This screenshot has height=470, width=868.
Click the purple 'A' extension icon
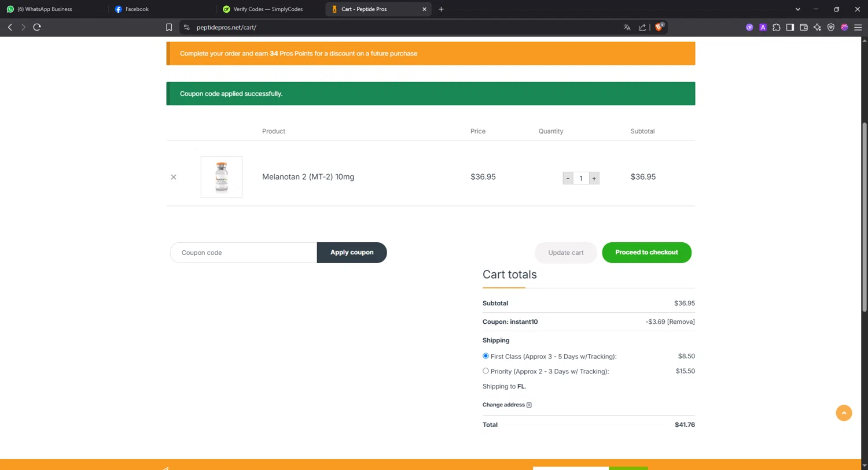pos(763,27)
